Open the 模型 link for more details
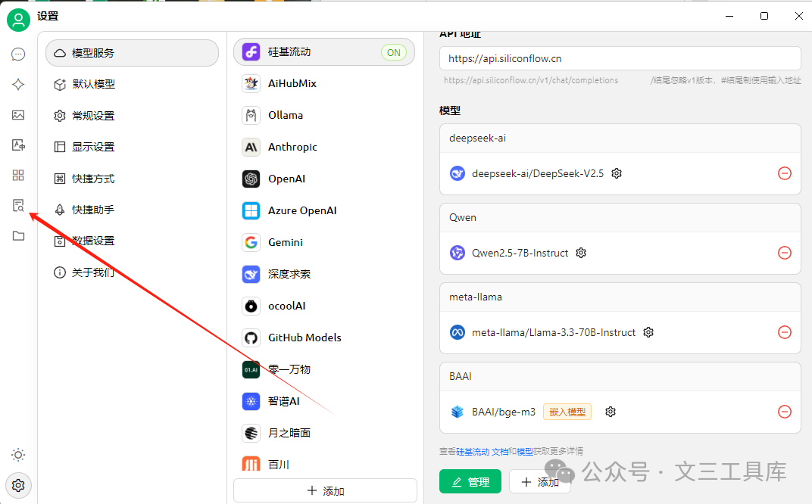Screen dimensions: 812x504 click(x=525, y=452)
